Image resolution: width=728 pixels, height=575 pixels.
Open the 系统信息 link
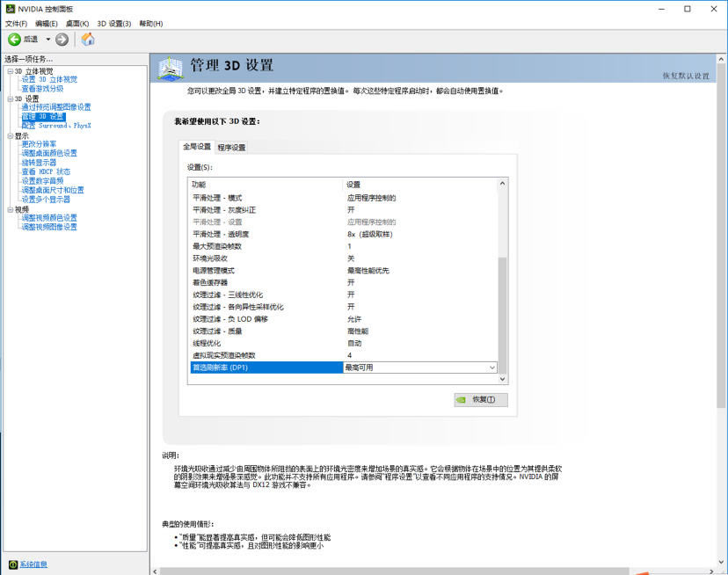(x=33, y=564)
